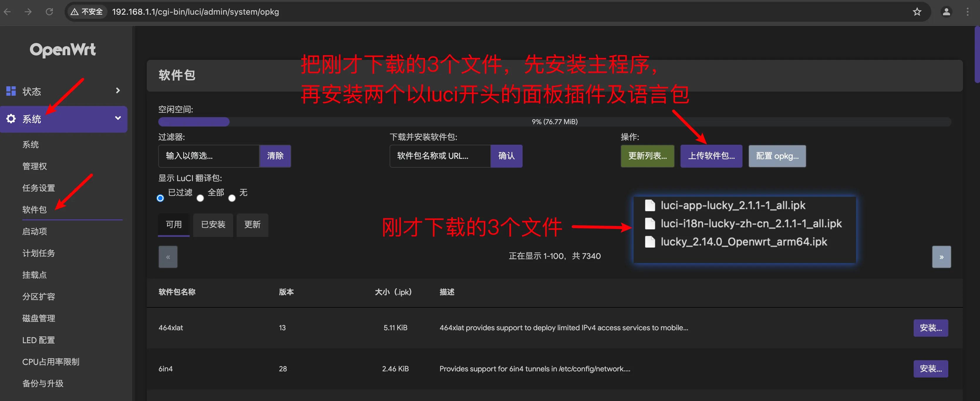This screenshot has width=980, height=401.
Task: Click 确认 to install package
Action: point(506,156)
